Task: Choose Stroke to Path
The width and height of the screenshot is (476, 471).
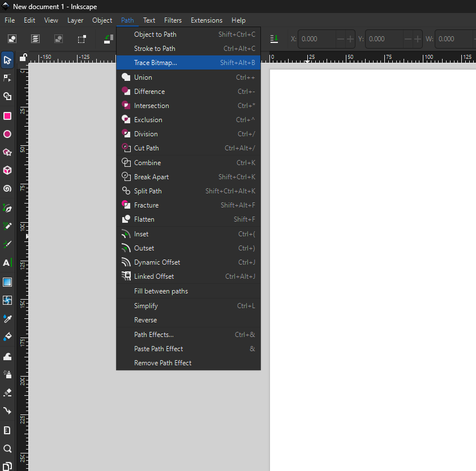Action: [188, 49]
